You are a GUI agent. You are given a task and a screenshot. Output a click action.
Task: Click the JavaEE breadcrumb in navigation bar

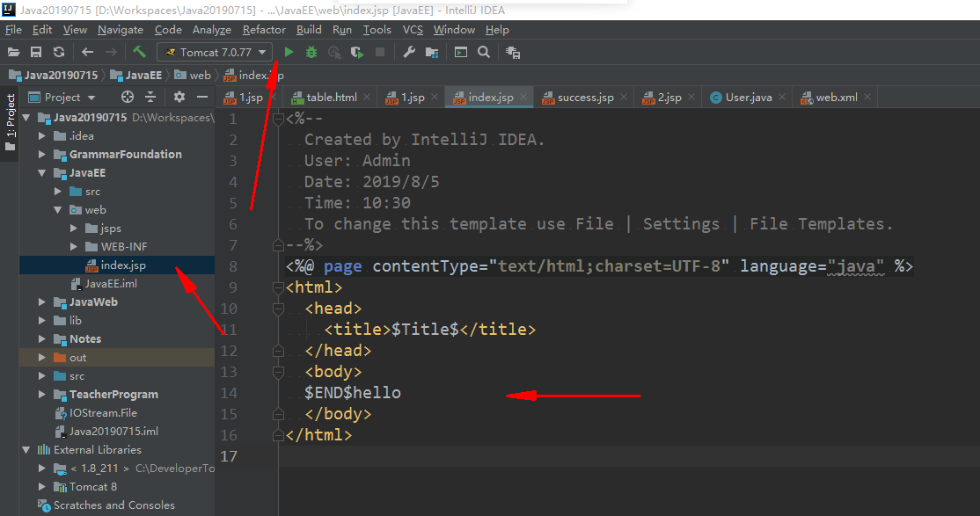pyautogui.click(x=136, y=75)
